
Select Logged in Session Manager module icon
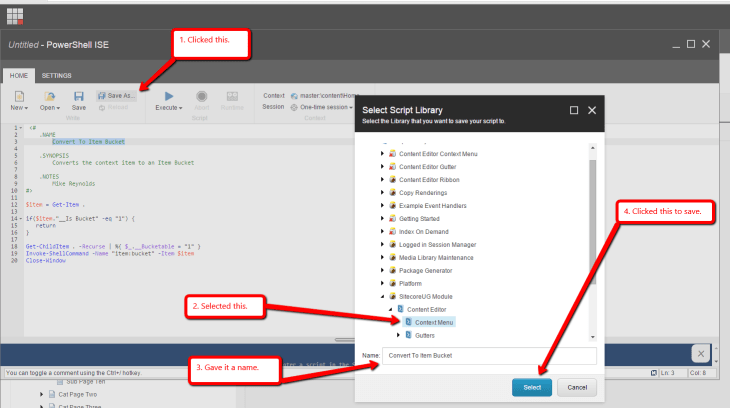[392, 245]
